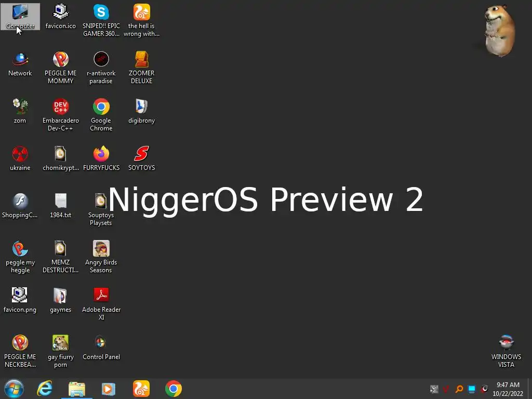532x399 pixels.
Task: Select the zom desktop icon
Action: [x=20, y=111]
